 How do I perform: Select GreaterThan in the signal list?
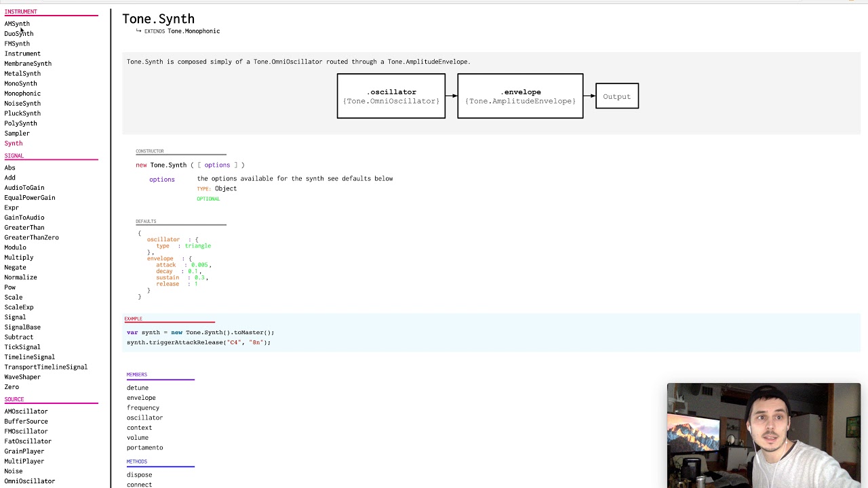(24, 228)
